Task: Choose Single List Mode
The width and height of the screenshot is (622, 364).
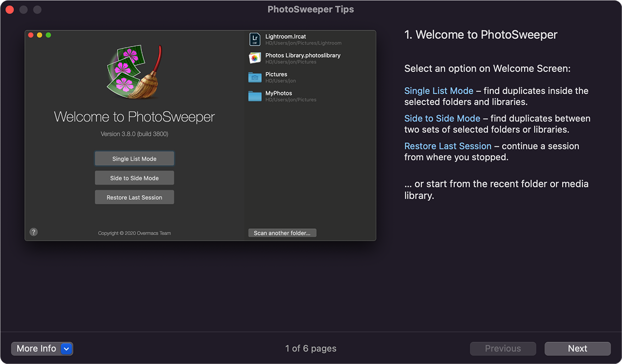Action: coord(134,158)
